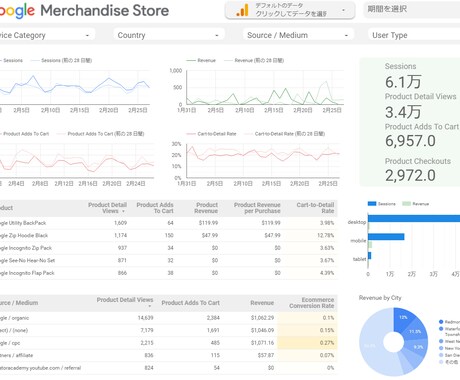This screenshot has height=380, width=460.
Task: Click the 9.3% slice of the pie chart
Action: click(418, 347)
